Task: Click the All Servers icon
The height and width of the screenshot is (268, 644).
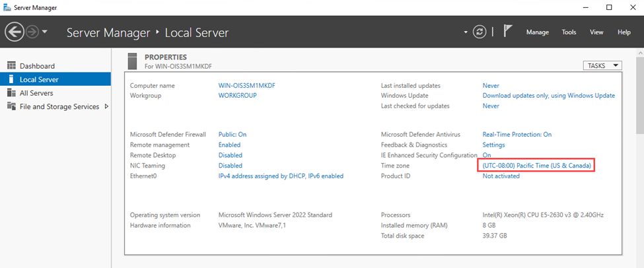Action: pos(11,93)
